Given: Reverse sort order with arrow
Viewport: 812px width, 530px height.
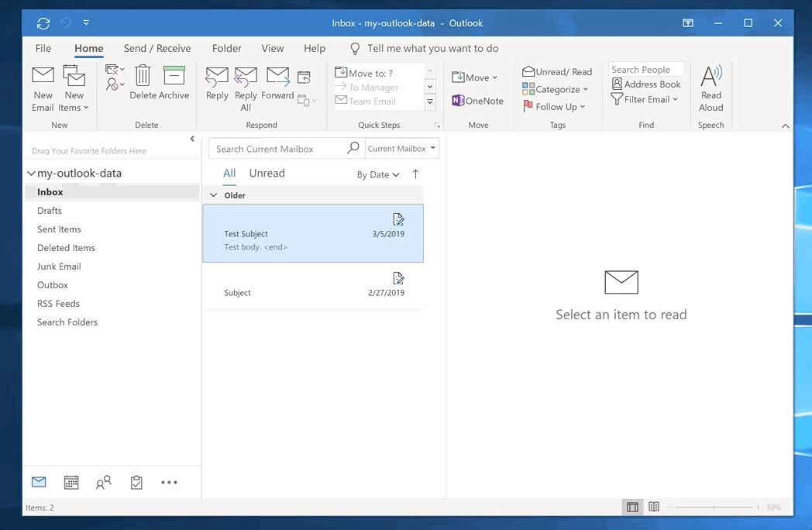Looking at the screenshot, I should (x=415, y=174).
